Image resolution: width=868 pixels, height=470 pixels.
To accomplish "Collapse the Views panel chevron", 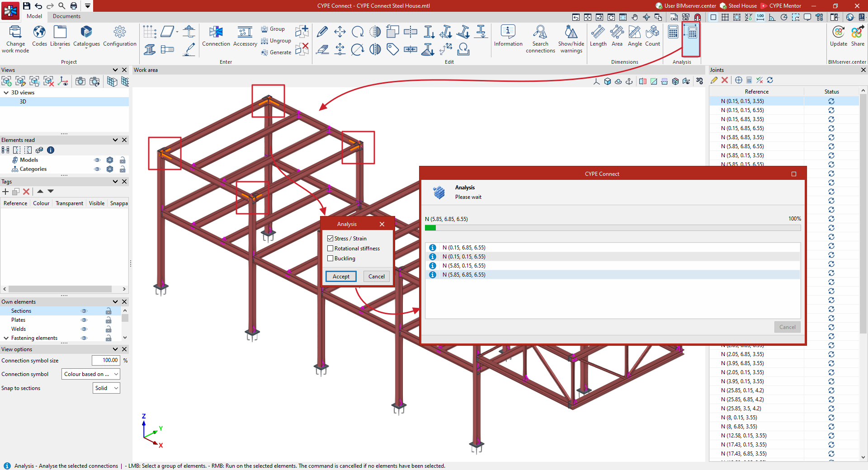I will (115, 70).
